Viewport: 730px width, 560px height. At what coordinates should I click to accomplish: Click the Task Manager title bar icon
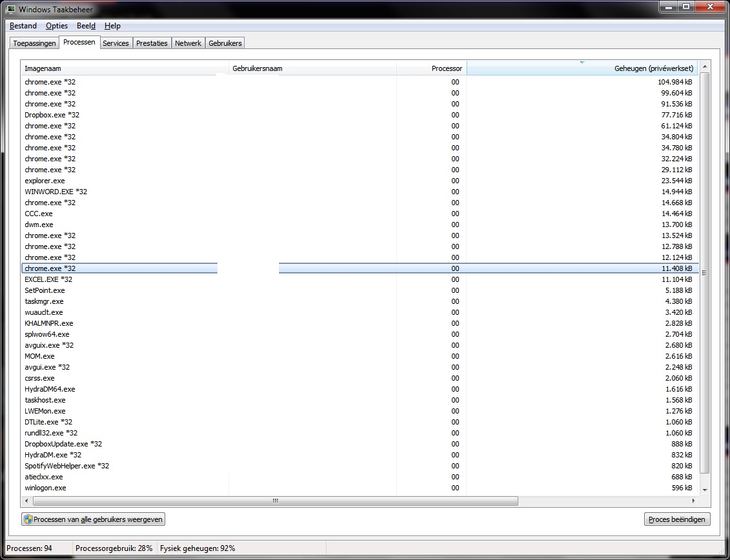[x=10, y=9]
